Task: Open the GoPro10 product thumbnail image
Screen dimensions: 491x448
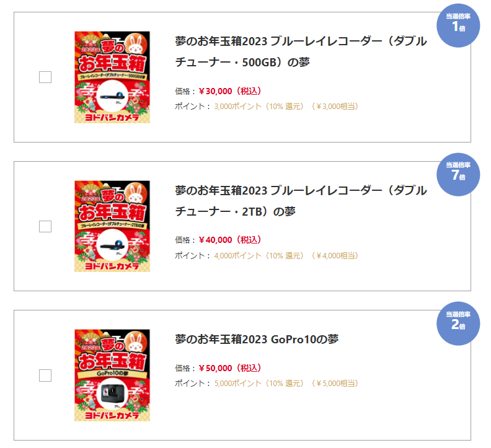Action: coord(112,375)
